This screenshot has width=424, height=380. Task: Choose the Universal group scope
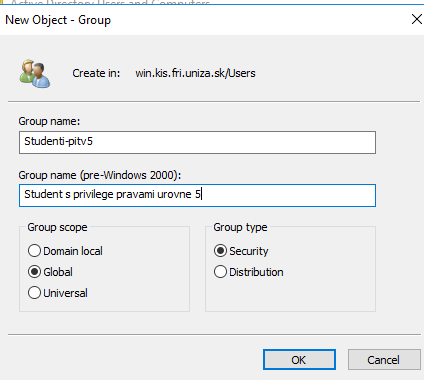[x=58, y=293]
